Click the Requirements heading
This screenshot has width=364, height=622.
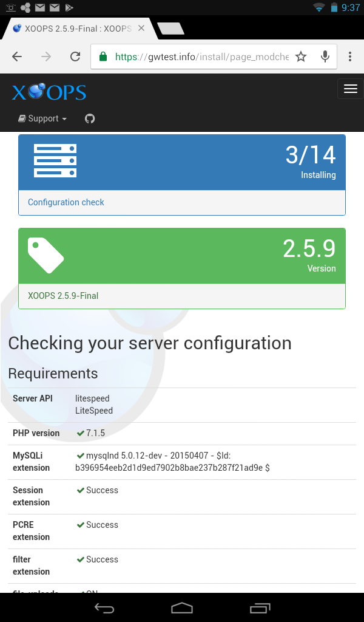(x=53, y=374)
